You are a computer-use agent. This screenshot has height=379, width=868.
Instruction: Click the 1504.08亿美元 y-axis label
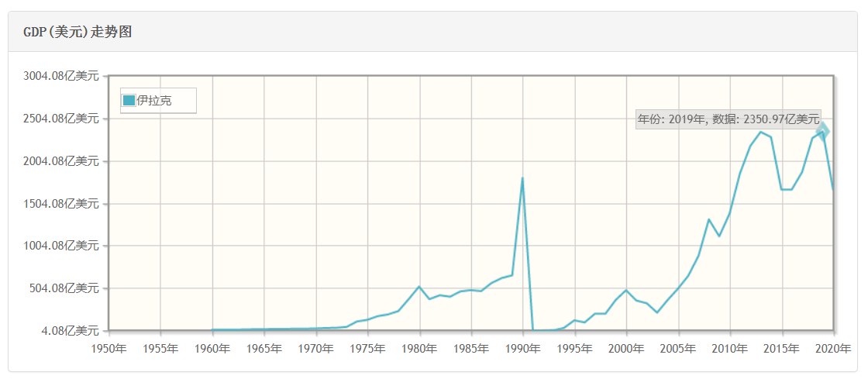61,204
